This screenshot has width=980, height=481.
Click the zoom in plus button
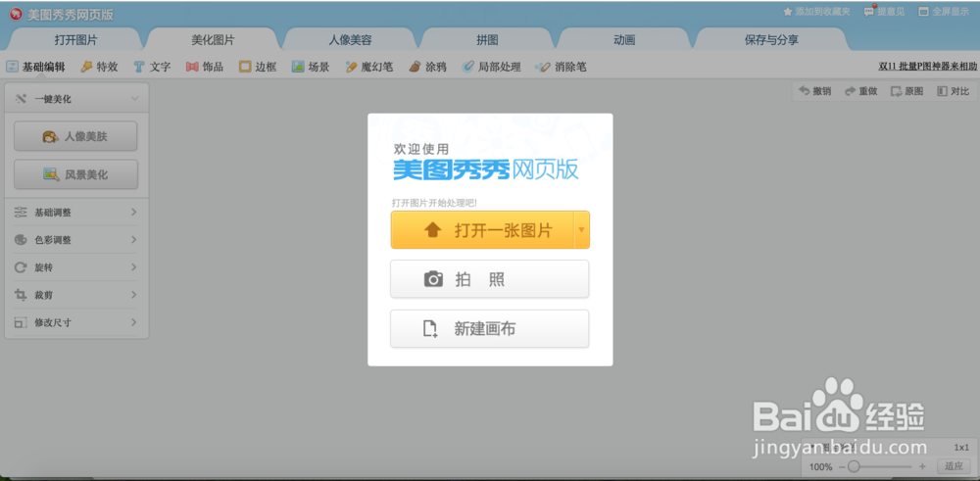coord(922,466)
